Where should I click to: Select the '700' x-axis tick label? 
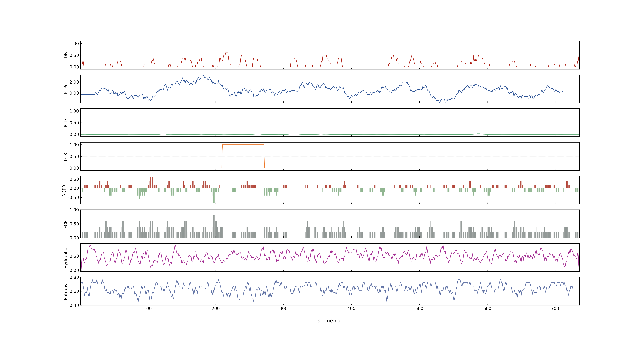click(555, 309)
